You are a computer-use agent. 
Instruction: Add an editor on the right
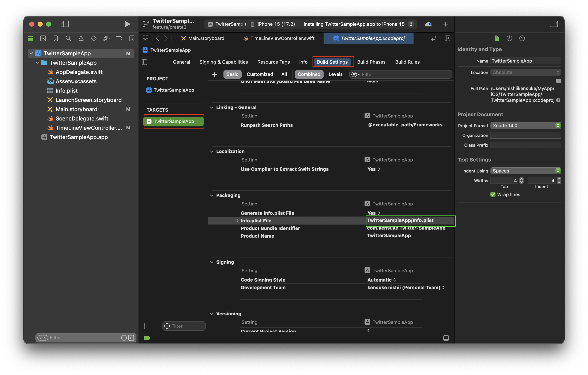pyautogui.click(x=448, y=38)
